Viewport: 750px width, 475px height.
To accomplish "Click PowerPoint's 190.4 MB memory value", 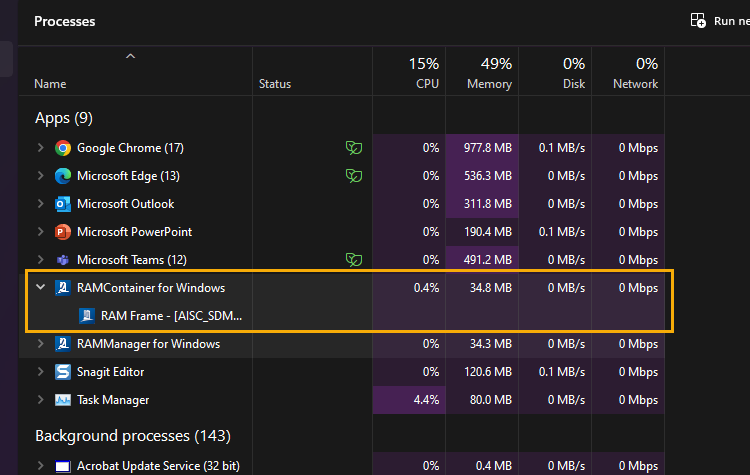I will [x=487, y=232].
